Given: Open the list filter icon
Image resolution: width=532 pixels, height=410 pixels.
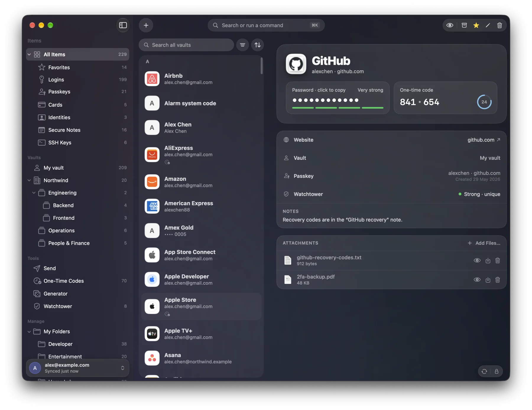Looking at the screenshot, I should tap(243, 45).
